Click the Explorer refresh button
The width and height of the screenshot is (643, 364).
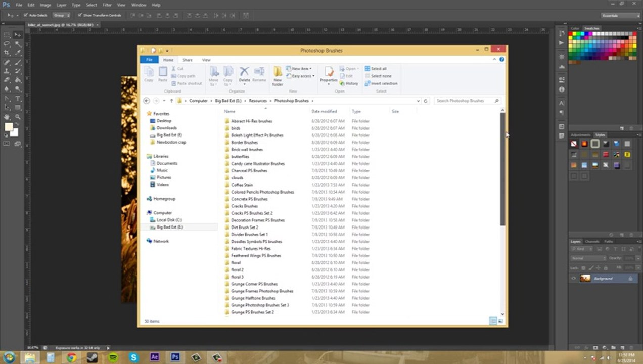click(425, 101)
